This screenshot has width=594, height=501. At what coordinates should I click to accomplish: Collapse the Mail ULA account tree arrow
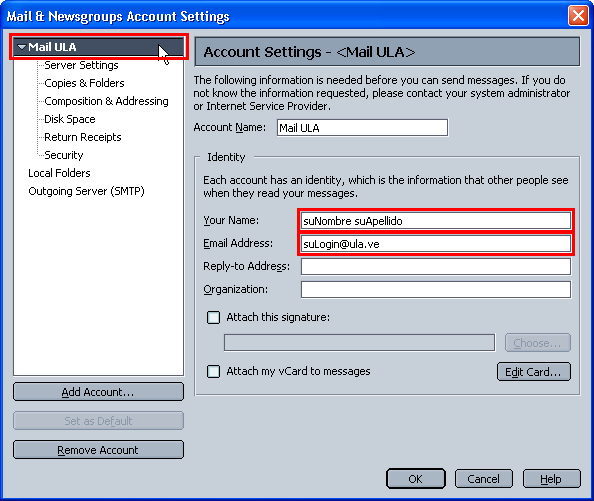[22, 47]
